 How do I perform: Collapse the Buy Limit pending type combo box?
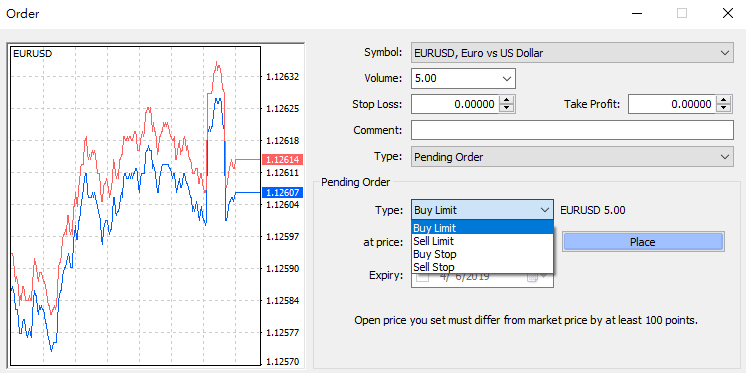point(482,210)
